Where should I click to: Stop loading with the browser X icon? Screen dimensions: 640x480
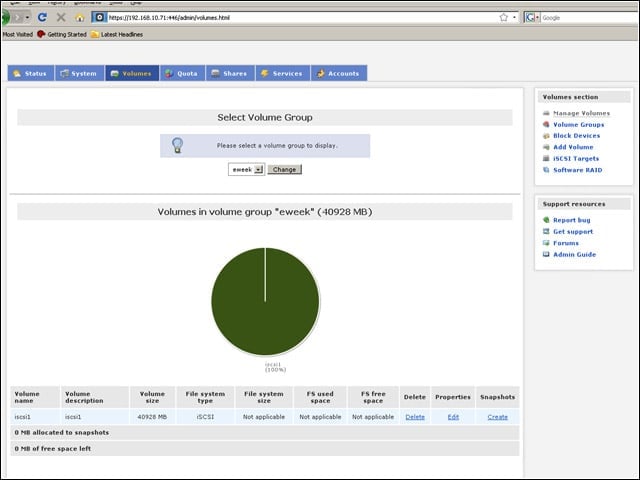(x=61, y=17)
